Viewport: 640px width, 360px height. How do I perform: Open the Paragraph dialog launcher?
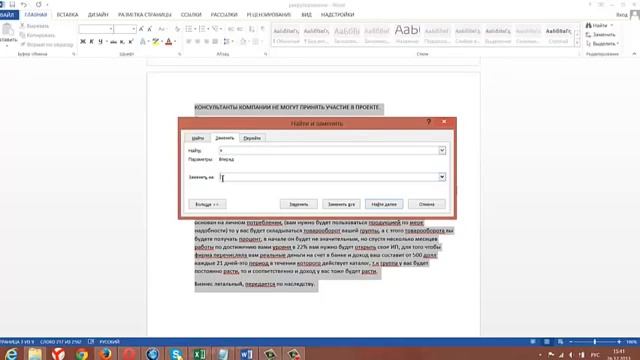coord(266,54)
